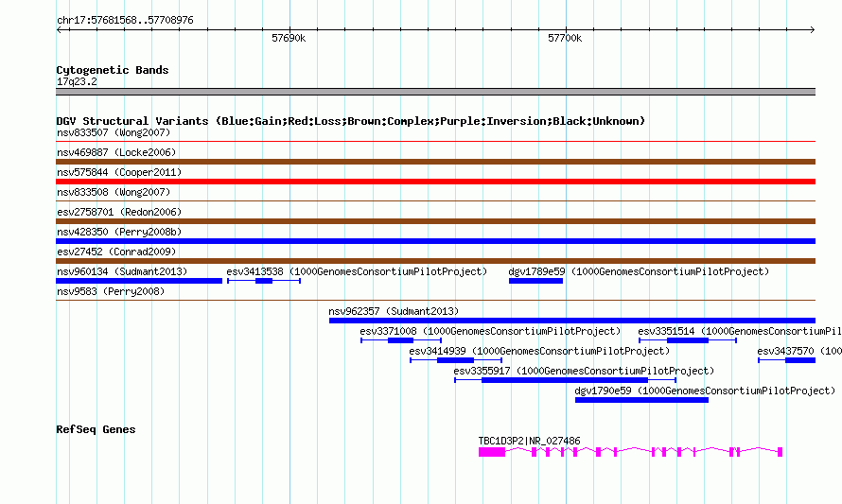Click the dgv1790e59 blue bar

pos(641,400)
